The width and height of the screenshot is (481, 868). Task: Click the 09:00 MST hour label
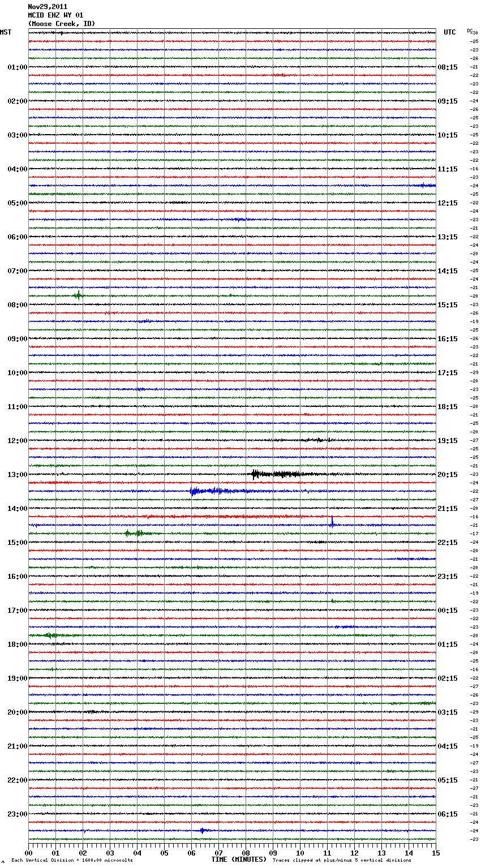click(18, 339)
